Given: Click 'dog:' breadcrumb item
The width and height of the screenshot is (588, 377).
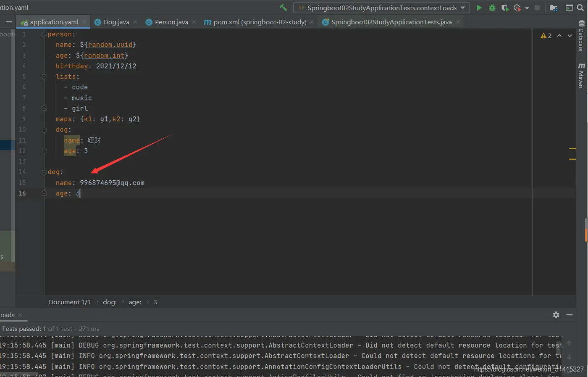Looking at the screenshot, I should click(x=110, y=302).
